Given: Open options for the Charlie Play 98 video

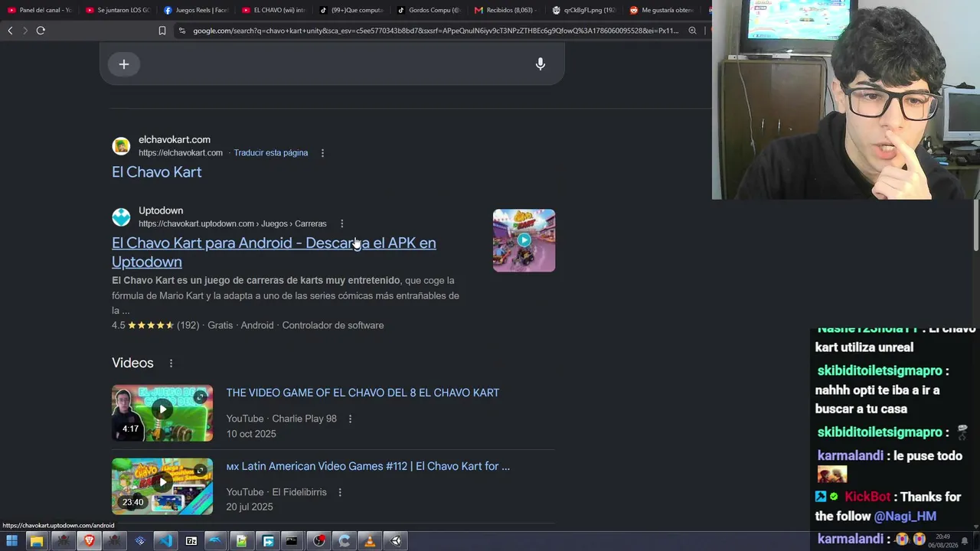Looking at the screenshot, I should pos(350,419).
